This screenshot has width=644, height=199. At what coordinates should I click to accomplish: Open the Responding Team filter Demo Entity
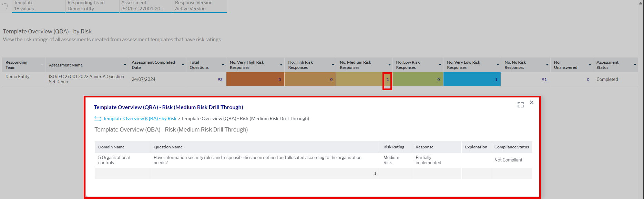(92, 6)
